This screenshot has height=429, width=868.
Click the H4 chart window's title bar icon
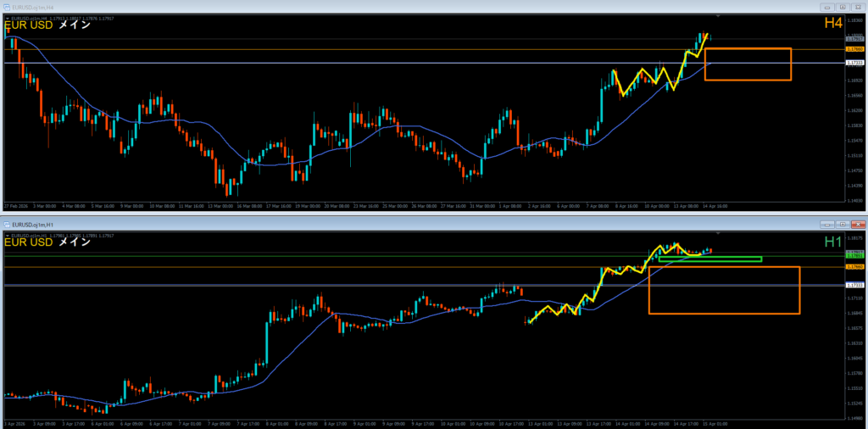coord(7,5)
